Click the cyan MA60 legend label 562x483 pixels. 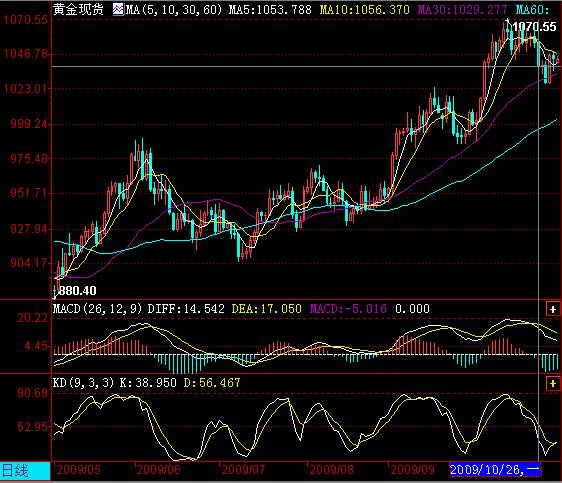pyautogui.click(x=532, y=9)
